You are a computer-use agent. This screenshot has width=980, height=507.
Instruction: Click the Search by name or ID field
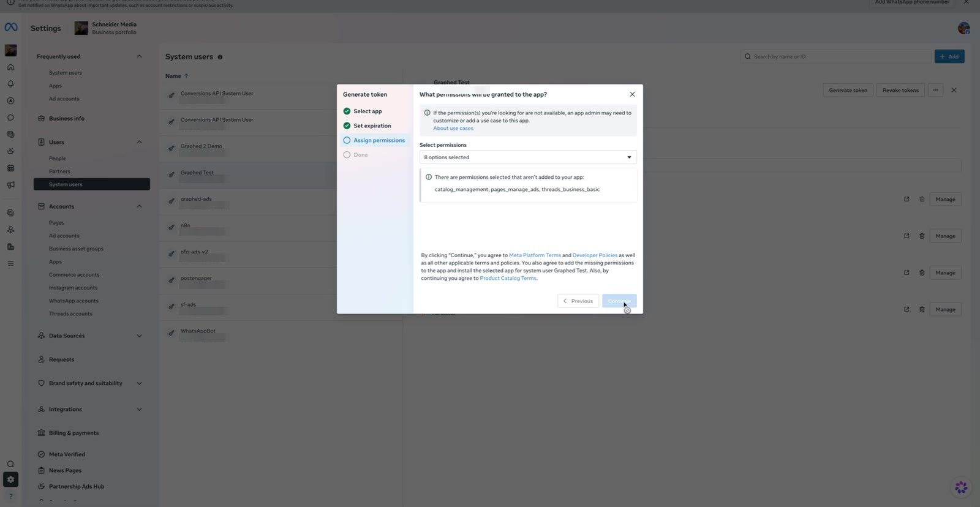pos(835,56)
